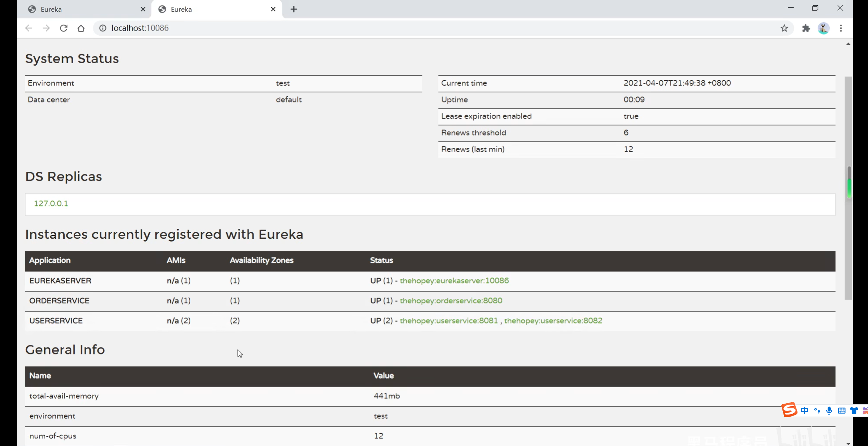Open thehopey:orderservice:8080 instance link

pos(451,301)
